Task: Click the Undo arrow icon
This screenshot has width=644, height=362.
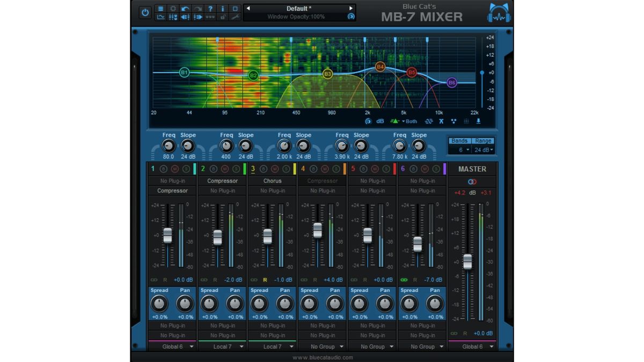Action: tap(186, 9)
